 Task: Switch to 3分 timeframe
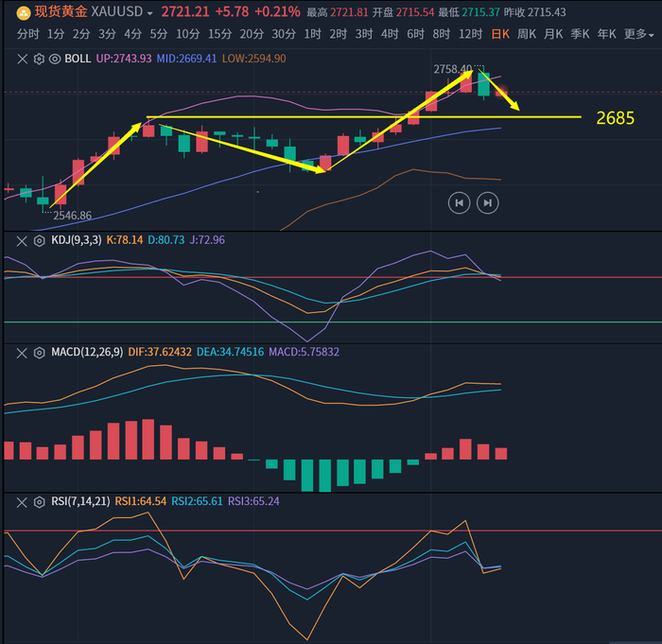pos(107,34)
